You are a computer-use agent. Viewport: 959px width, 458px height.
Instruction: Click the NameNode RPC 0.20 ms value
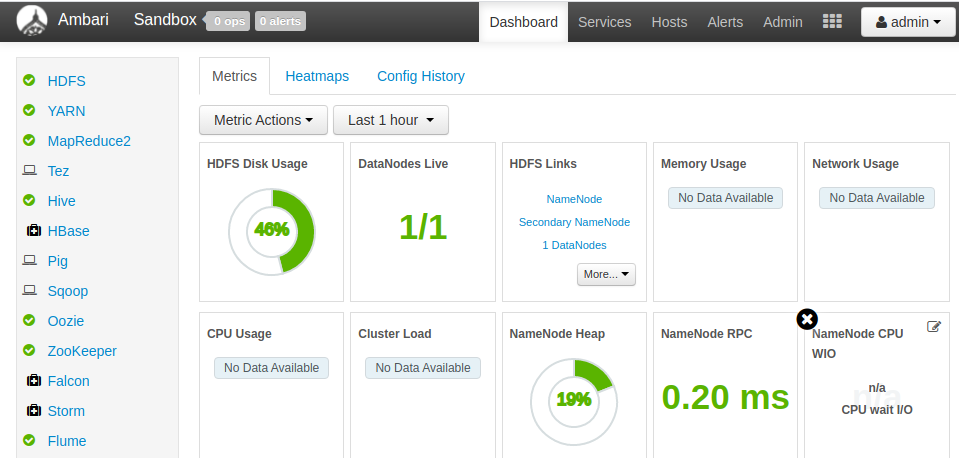click(x=725, y=396)
